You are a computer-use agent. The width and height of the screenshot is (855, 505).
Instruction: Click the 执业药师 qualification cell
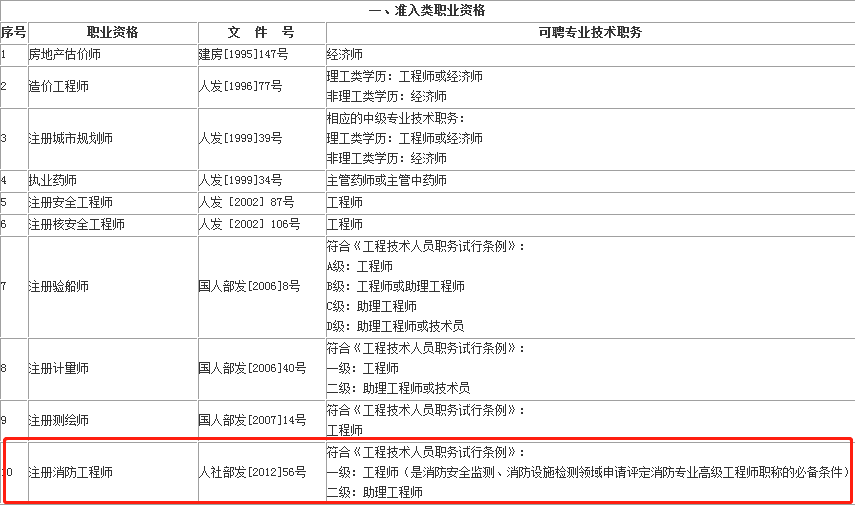coord(53,180)
